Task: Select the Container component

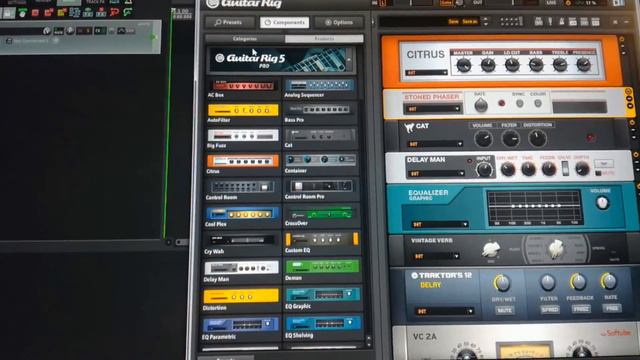Action: pyautogui.click(x=320, y=164)
